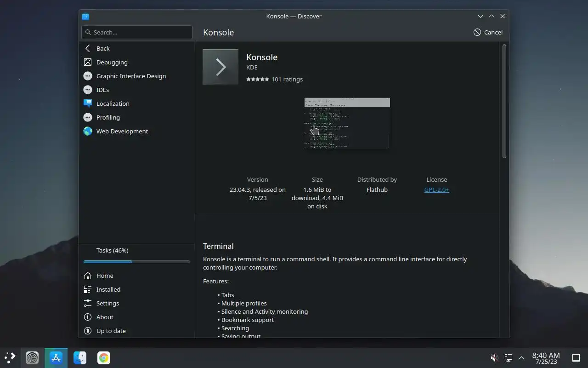The height and width of the screenshot is (368, 588).
Task: Cancel the Konsole installation
Action: pyautogui.click(x=488, y=32)
